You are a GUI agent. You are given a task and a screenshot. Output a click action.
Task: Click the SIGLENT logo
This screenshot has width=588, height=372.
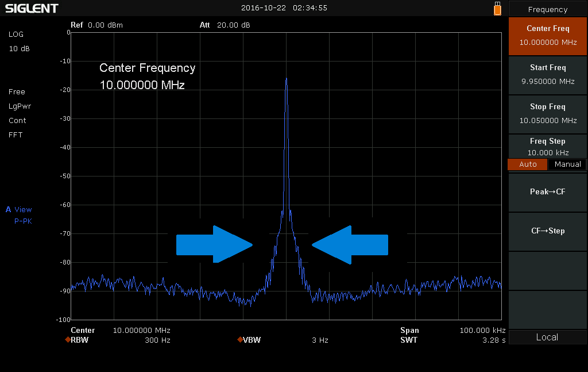pyautogui.click(x=32, y=8)
